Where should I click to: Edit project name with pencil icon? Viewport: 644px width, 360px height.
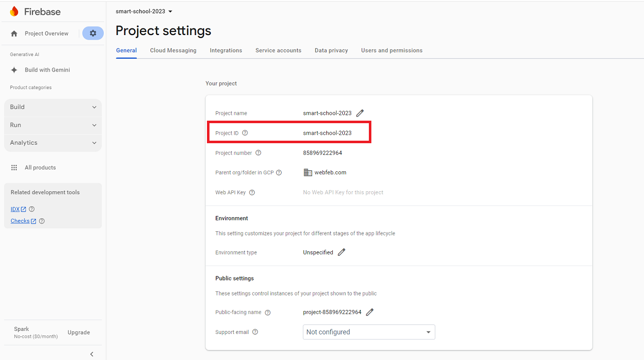click(360, 113)
